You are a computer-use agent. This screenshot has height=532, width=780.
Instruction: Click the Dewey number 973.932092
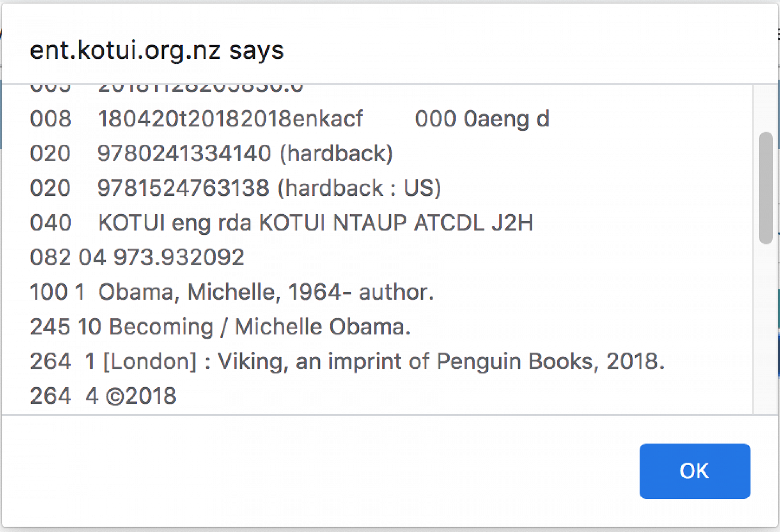pos(179,257)
